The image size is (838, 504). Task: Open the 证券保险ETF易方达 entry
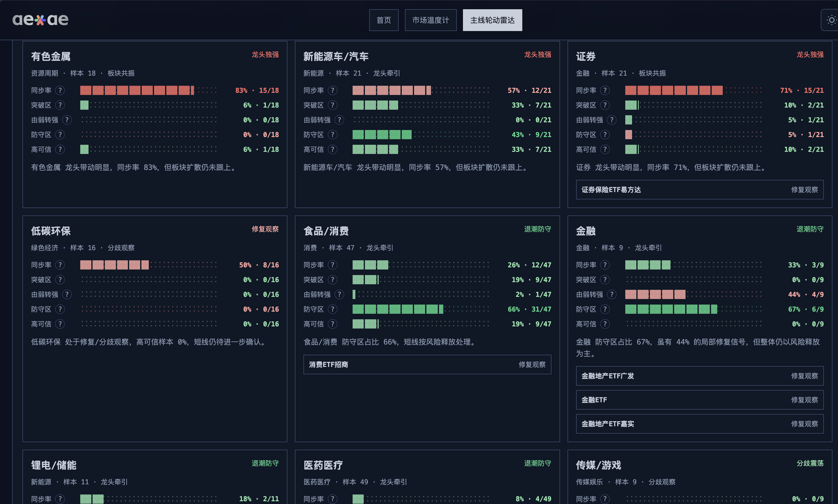[700, 190]
